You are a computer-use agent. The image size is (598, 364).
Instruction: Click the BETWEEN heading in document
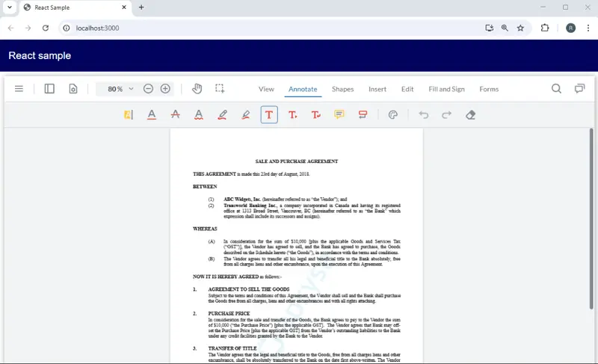point(205,186)
